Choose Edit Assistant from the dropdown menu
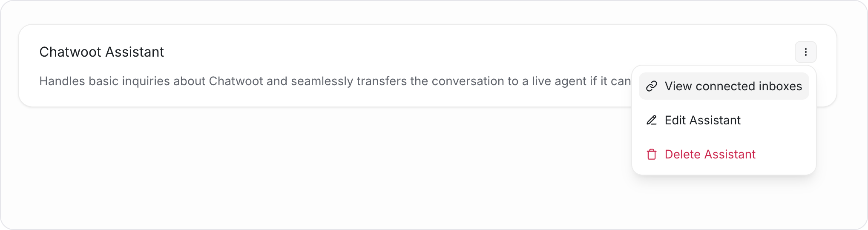Viewport: 868px width, 230px height. [724, 120]
